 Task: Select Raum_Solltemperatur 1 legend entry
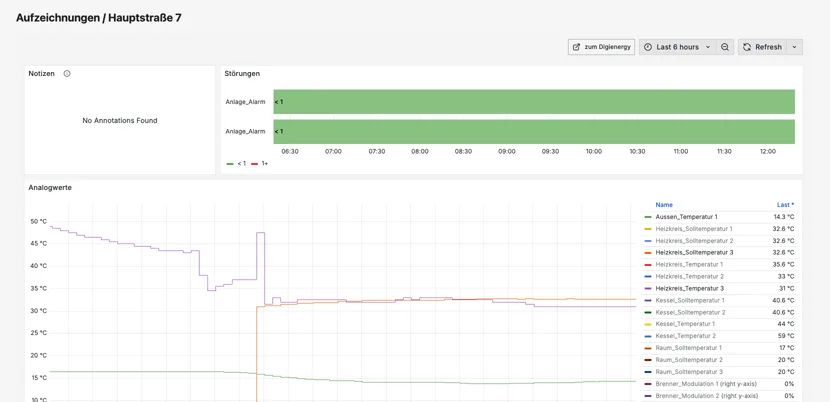(688, 348)
